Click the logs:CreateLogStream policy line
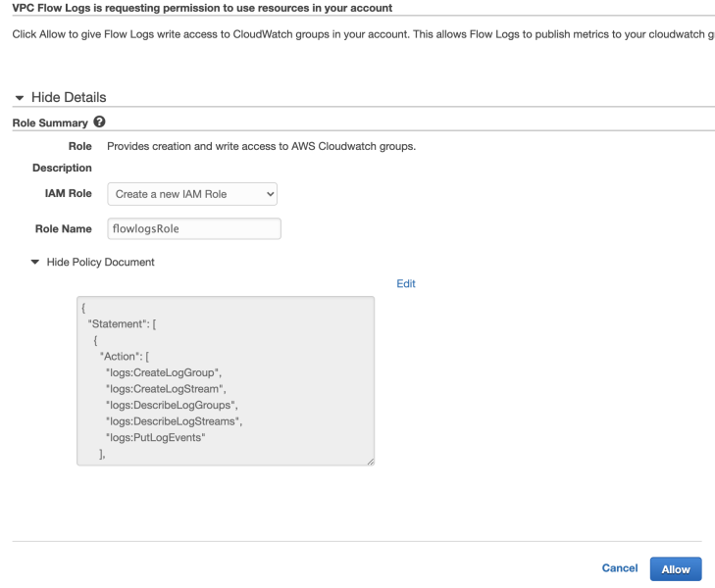This screenshot has width=715, height=588. tap(166, 389)
